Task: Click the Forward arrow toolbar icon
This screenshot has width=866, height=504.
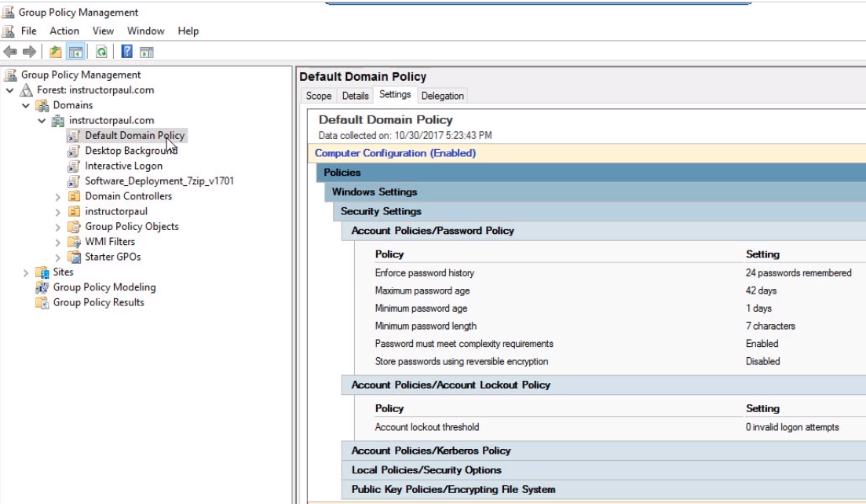Action: pyautogui.click(x=29, y=52)
